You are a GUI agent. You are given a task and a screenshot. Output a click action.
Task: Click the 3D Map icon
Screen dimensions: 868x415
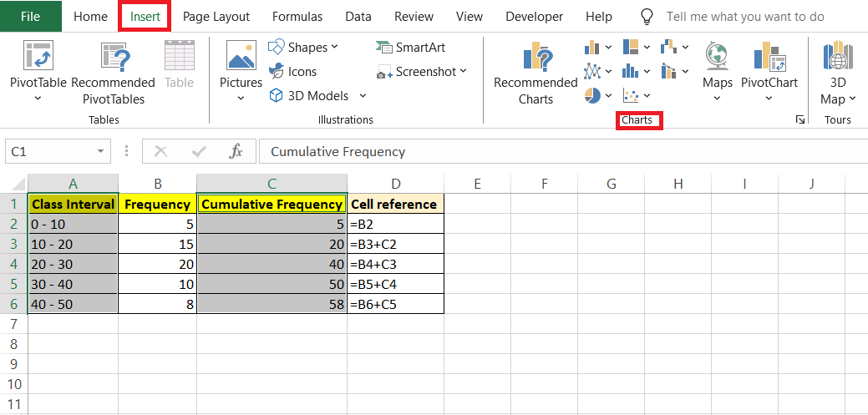pos(837,55)
